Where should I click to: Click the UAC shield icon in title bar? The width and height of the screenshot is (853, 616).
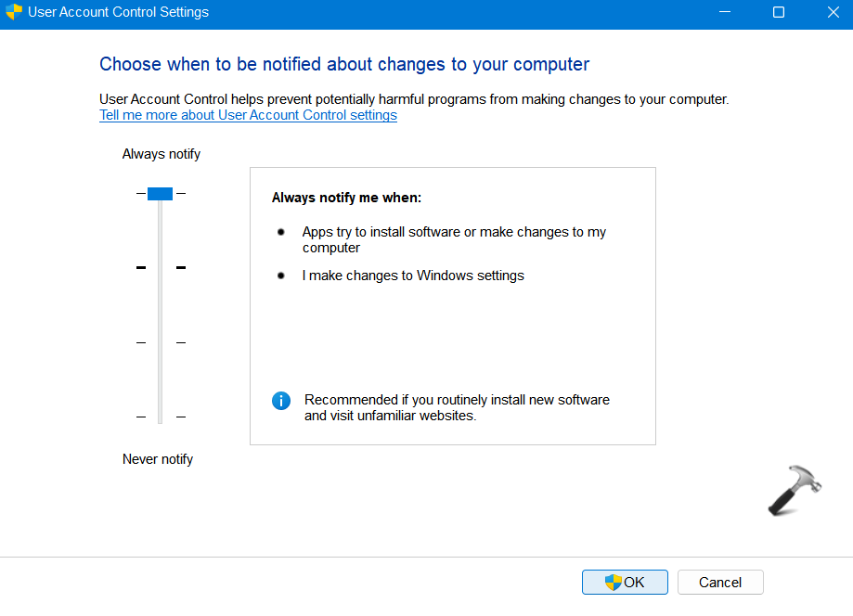[14, 12]
